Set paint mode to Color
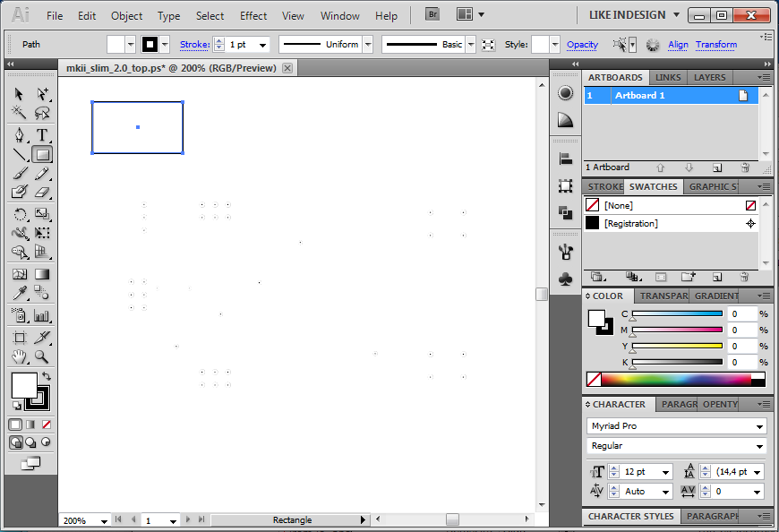 click(x=15, y=425)
